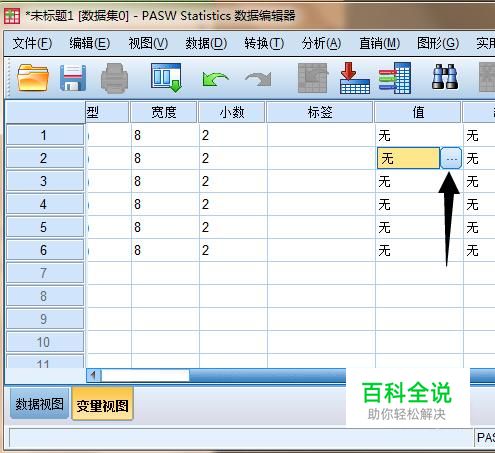Screen dimensions: 495x453
Task: Click the Print toolbar icon
Action: click(114, 79)
